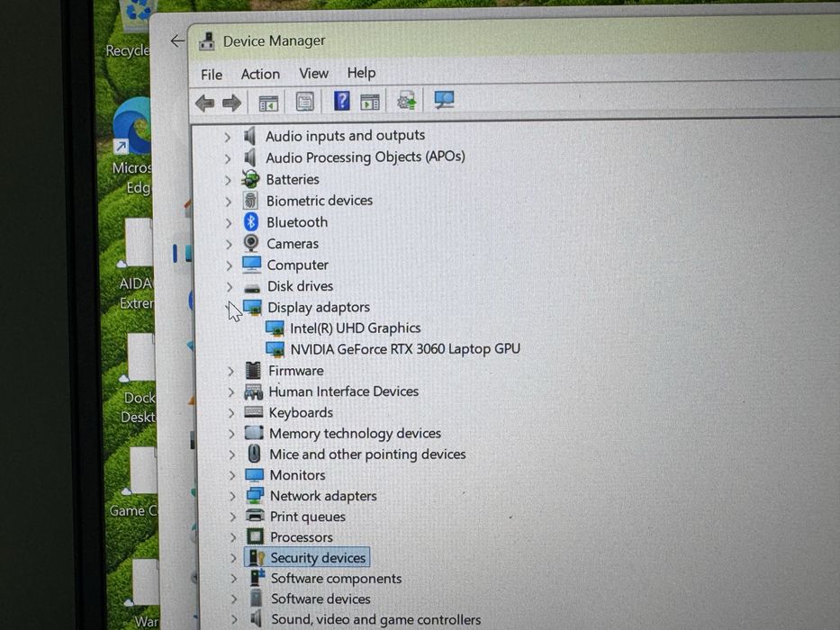Click the Processors chip icon

pyautogui.click(x=256, y=536)
